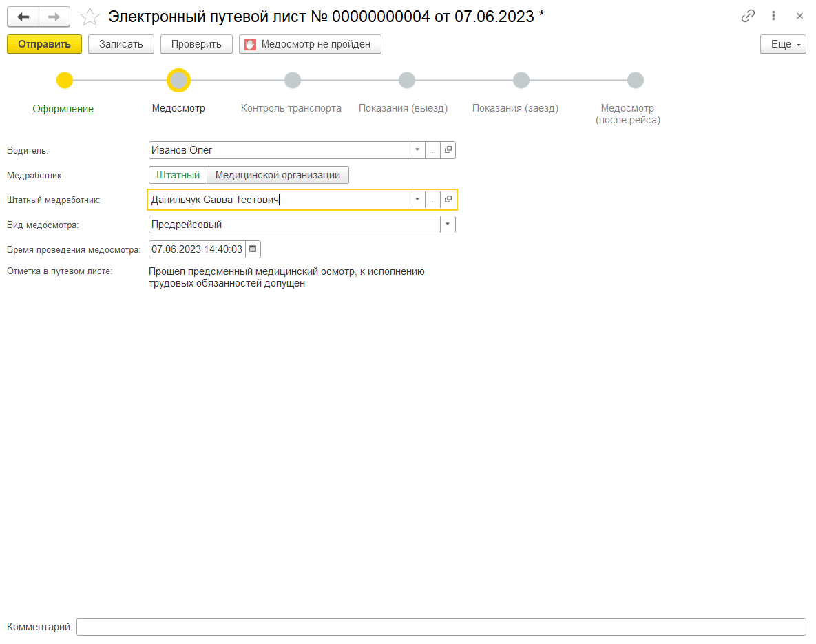The image size is (816, 644).
Task: Open the Вид медосмотра dropdown
Action: (448, 225)
